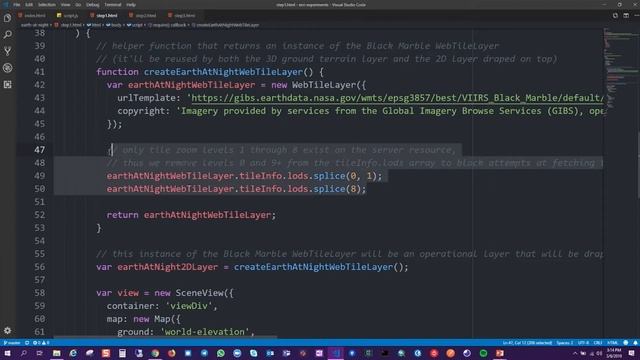Open the gibs.earthdata.nasa.gov URL in code
This screenshot has width=640, height=360.
(397, 98)
